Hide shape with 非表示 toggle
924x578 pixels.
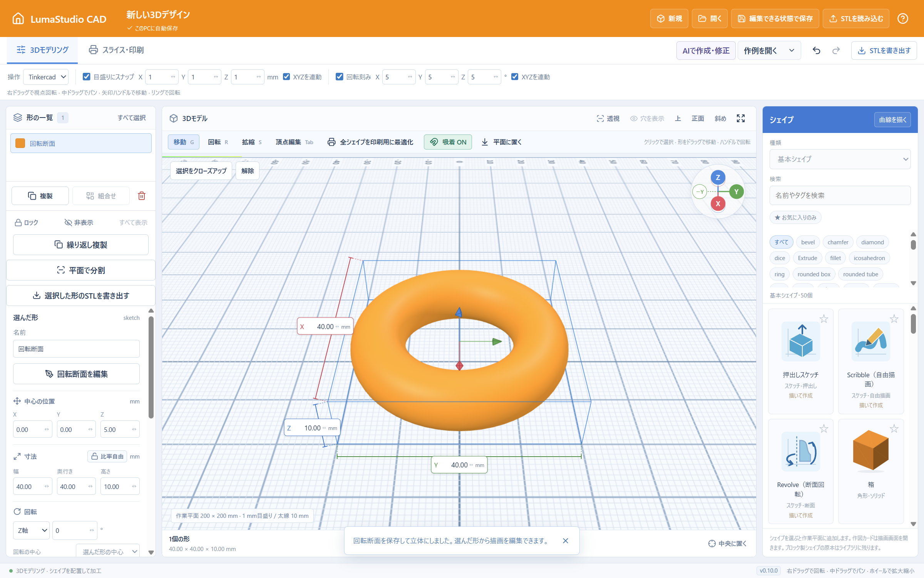pyautogui.click(x=79, y=222)
